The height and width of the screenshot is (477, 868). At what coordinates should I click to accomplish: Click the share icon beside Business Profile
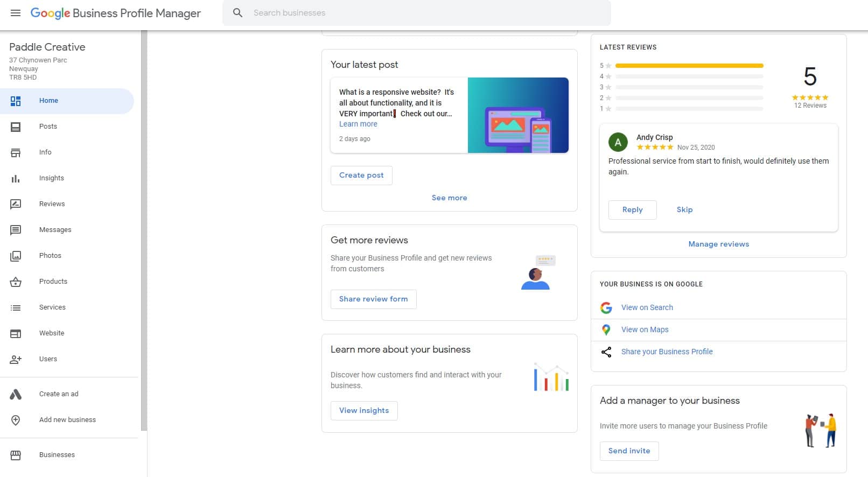point(606,352)
